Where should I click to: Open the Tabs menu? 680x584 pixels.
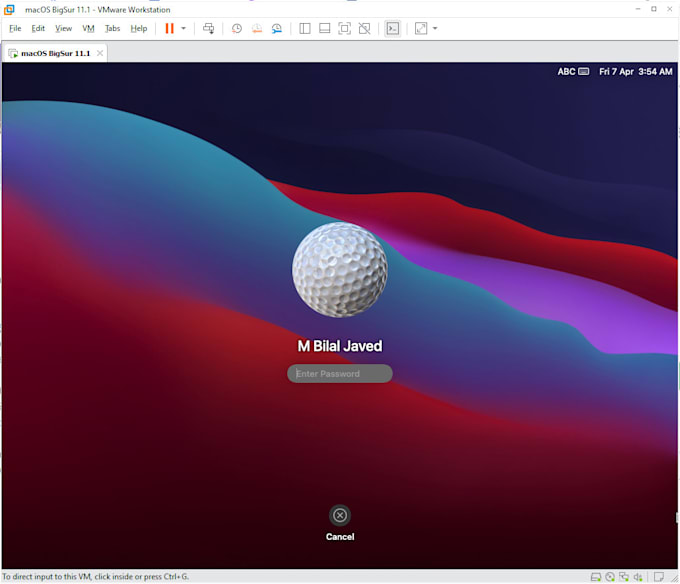pyautogui.click(x=112, y=29)
